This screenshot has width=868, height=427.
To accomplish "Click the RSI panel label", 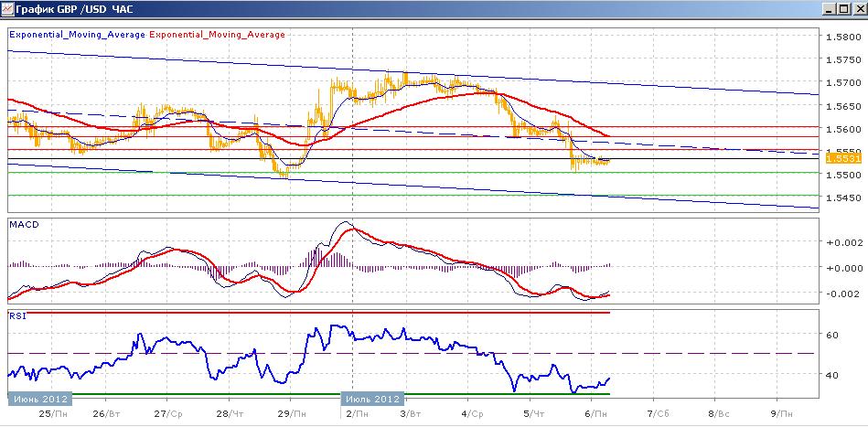I will 16,315.
